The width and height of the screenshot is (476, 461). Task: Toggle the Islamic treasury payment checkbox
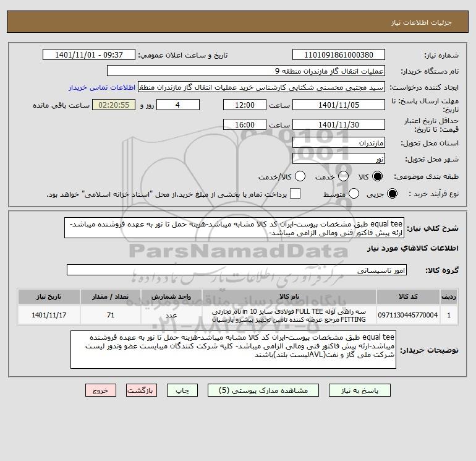[295, 194]
